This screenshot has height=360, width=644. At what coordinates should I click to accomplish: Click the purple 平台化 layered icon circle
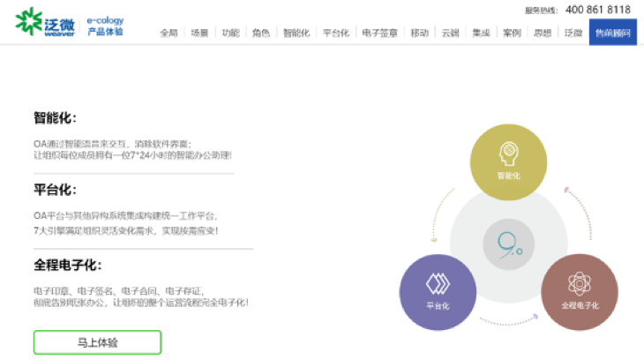pyautogui.click(x=438, y=291)
